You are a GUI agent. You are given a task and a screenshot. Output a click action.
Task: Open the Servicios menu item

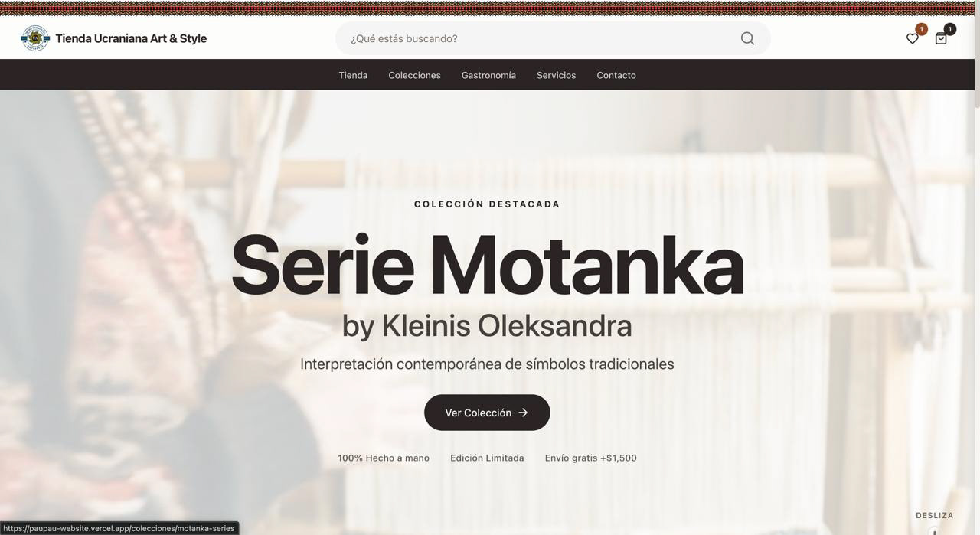(556, 75)
